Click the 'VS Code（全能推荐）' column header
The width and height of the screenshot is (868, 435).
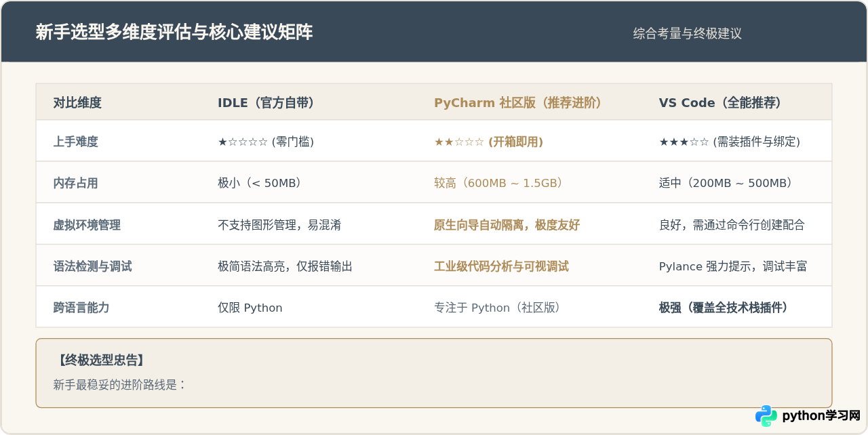(721, 103)
